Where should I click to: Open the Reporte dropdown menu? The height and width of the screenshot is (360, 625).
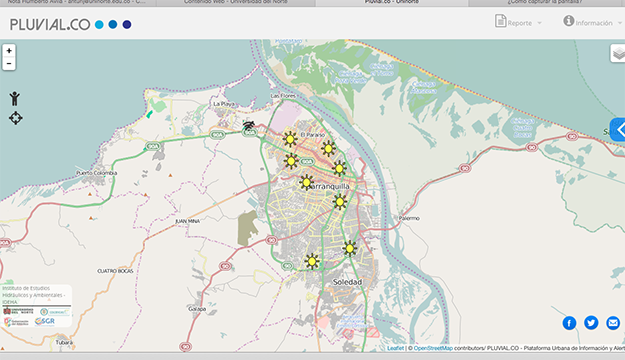click(518, 22)
